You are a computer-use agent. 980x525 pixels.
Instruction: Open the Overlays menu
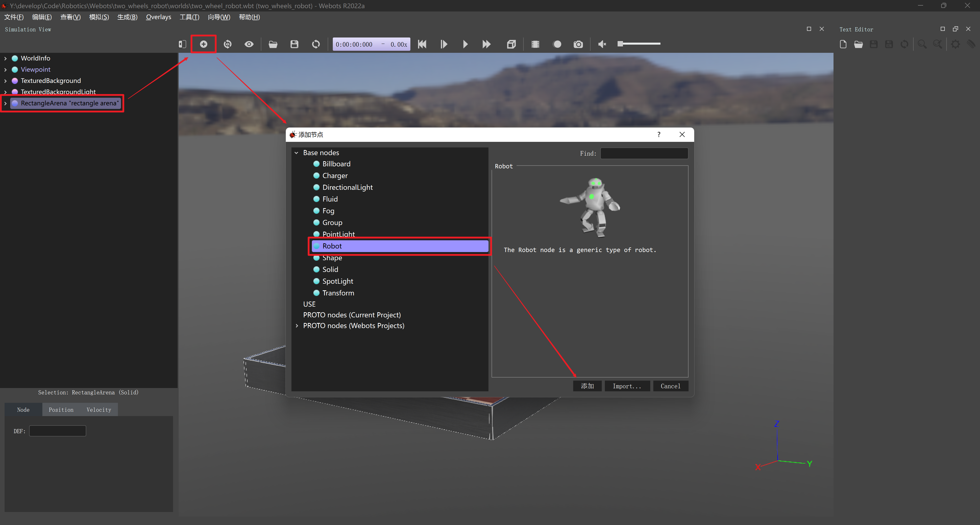[x=158, y=17]
